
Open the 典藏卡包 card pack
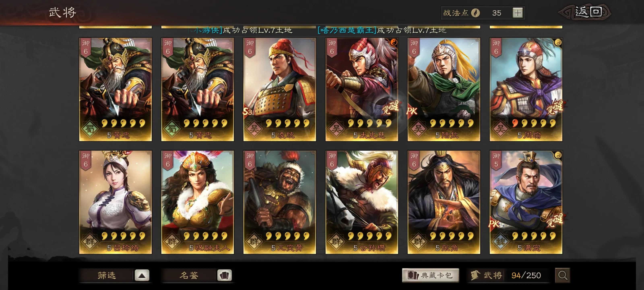point(430,275)
